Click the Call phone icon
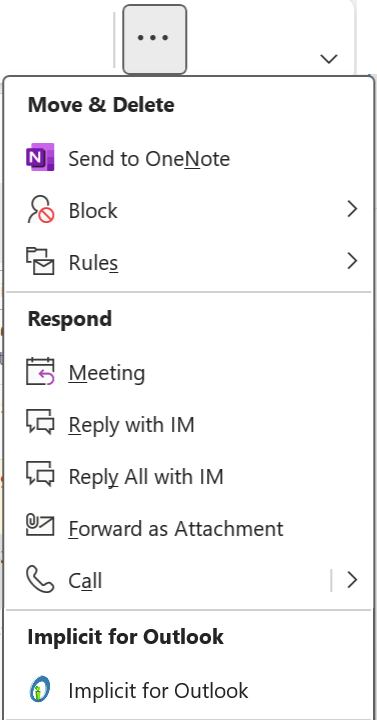 click(x=40, y=579)
